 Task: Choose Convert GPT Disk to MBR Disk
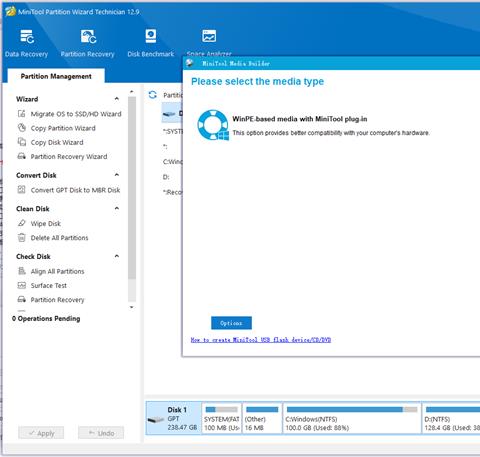(75, 190)
